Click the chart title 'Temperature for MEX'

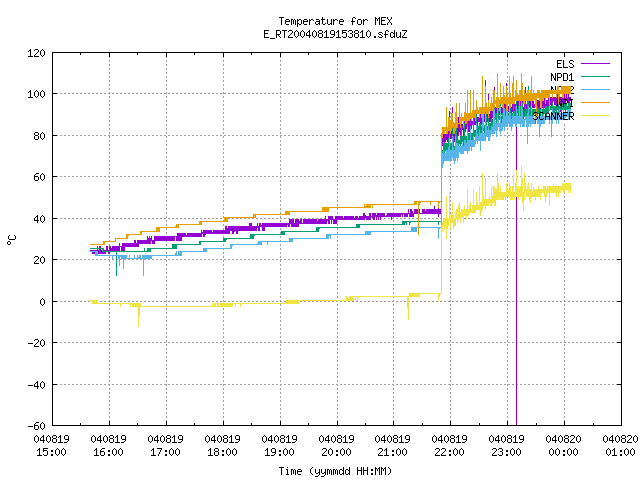point(335,21)
